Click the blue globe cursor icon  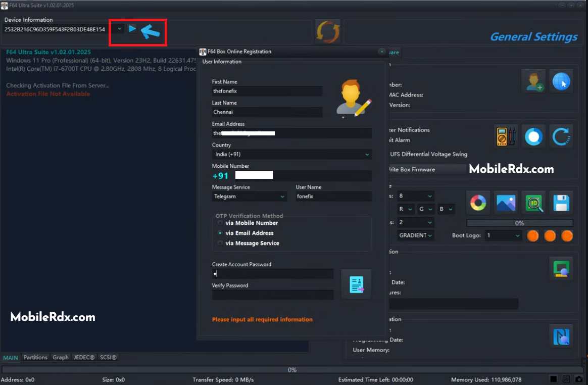pyautogui.click(x=561, y=81)
